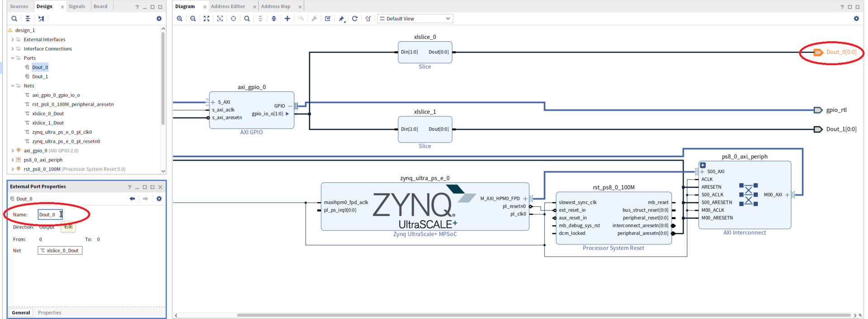This screenshot has height=319, width=868.
Task: Switch to the Signals tab
Action: click(x=77, y=6)
